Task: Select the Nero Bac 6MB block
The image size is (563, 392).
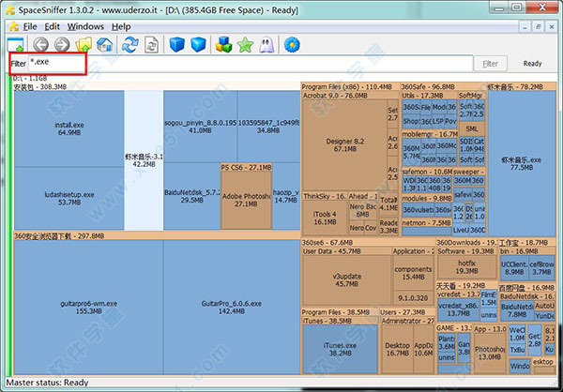Action: pos(362,210)
